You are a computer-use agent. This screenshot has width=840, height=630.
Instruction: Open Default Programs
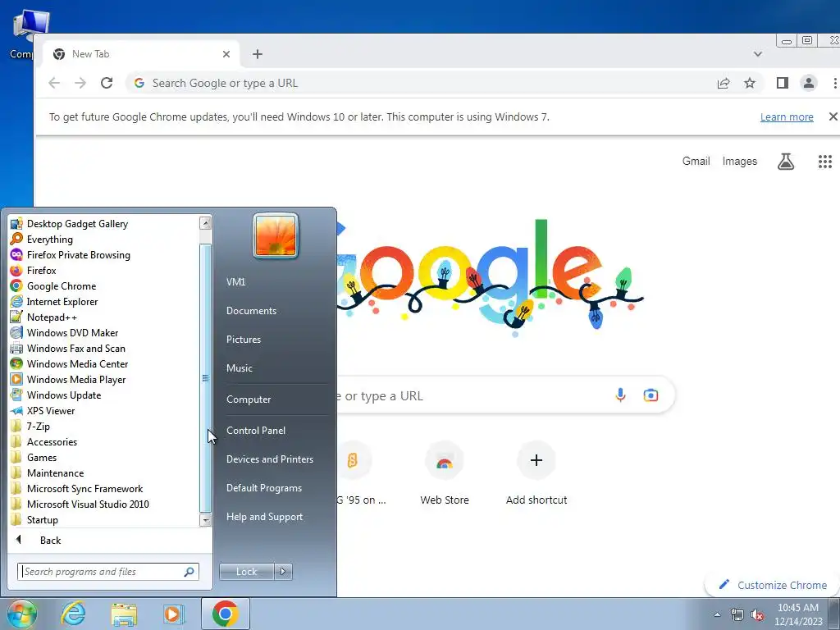pyautogui.click(x=264, y=488)
